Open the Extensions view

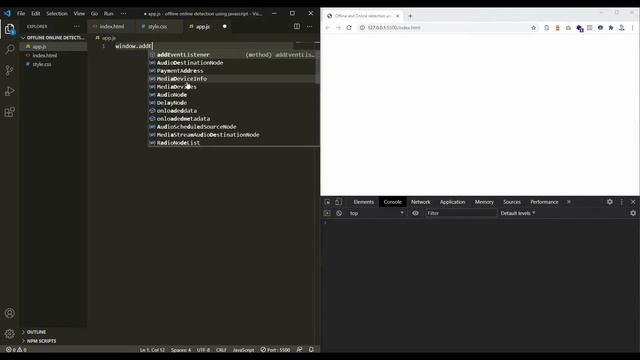(9, 112)
